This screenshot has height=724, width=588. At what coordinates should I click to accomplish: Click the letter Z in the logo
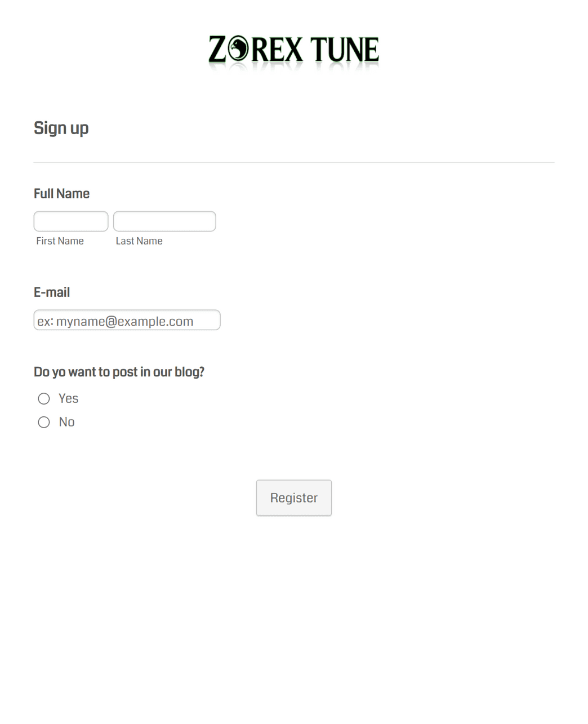(x=218, y=49)
